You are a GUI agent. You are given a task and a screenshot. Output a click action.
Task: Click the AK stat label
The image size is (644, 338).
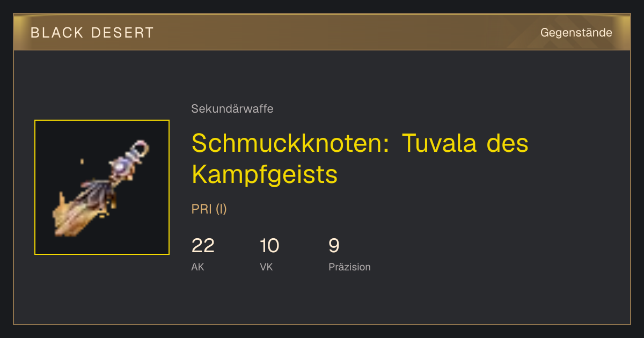point(197,267)
